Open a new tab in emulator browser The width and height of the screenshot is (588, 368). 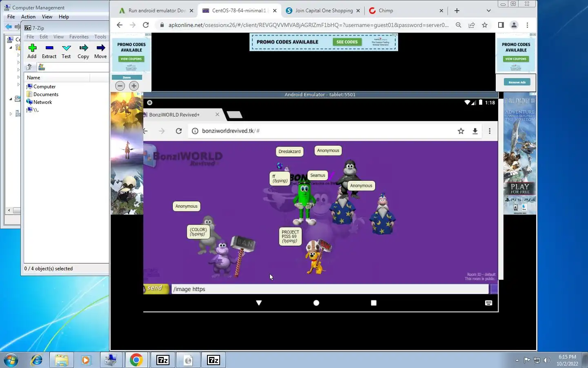coord(235,115)
